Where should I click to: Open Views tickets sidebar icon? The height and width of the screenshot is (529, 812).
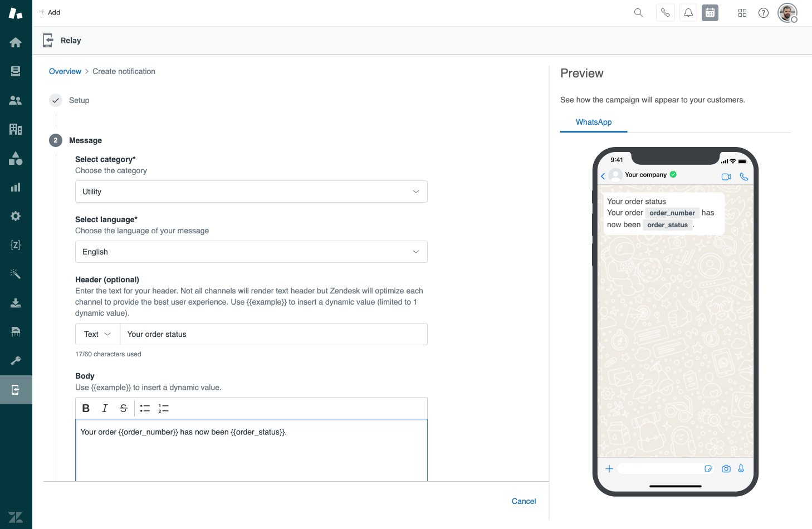point(16,71)
